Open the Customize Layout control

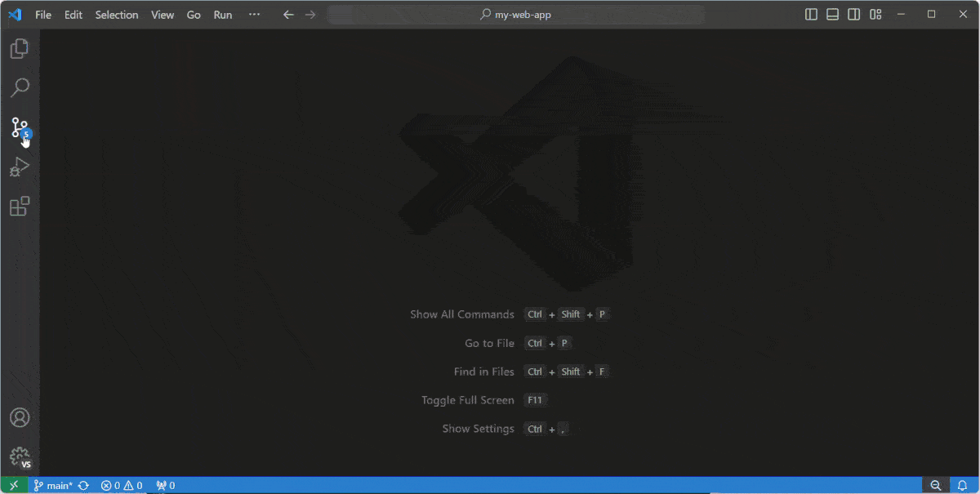[875, 15]
